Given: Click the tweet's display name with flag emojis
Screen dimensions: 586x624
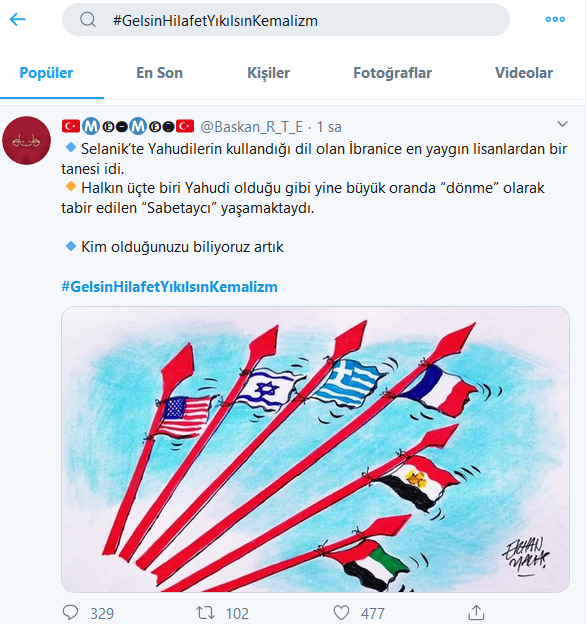Looking at the screenshot, I should pyautogui.click(x=128, y=127).
